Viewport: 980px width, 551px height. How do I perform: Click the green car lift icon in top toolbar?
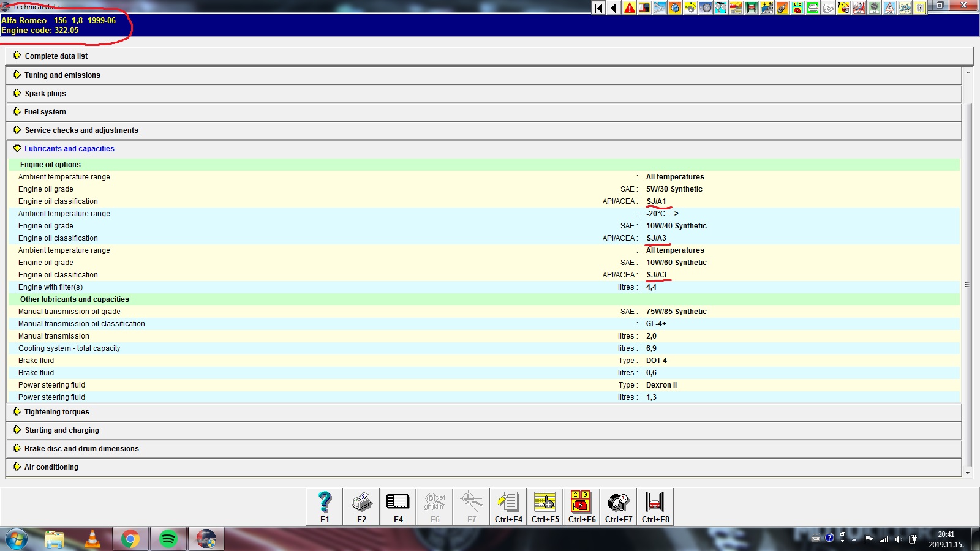point(752,8)
